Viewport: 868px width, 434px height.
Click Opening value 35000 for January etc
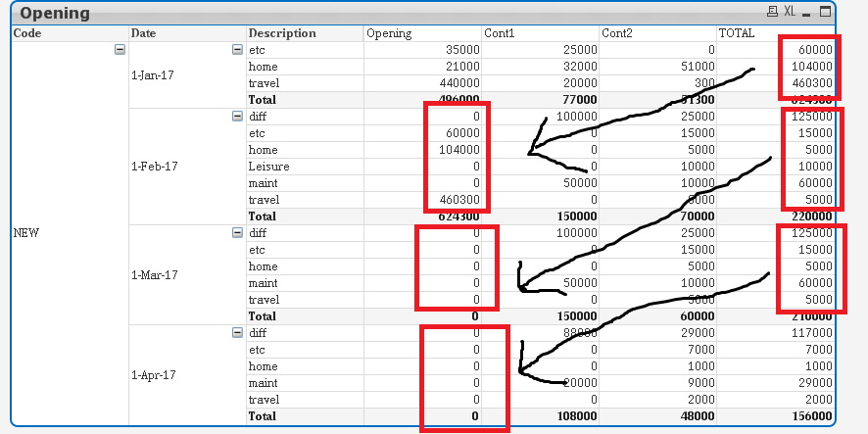tap(462, 50)
